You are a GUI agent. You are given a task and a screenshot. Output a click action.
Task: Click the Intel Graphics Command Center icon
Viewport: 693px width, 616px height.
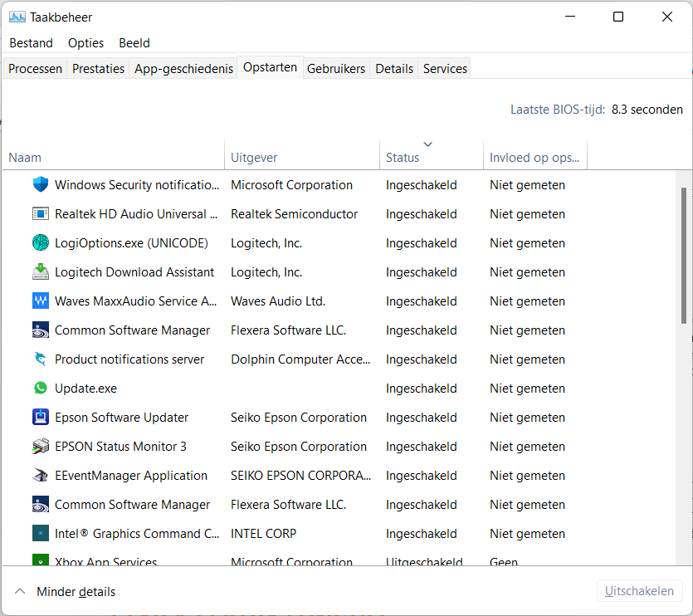point(40,533)
